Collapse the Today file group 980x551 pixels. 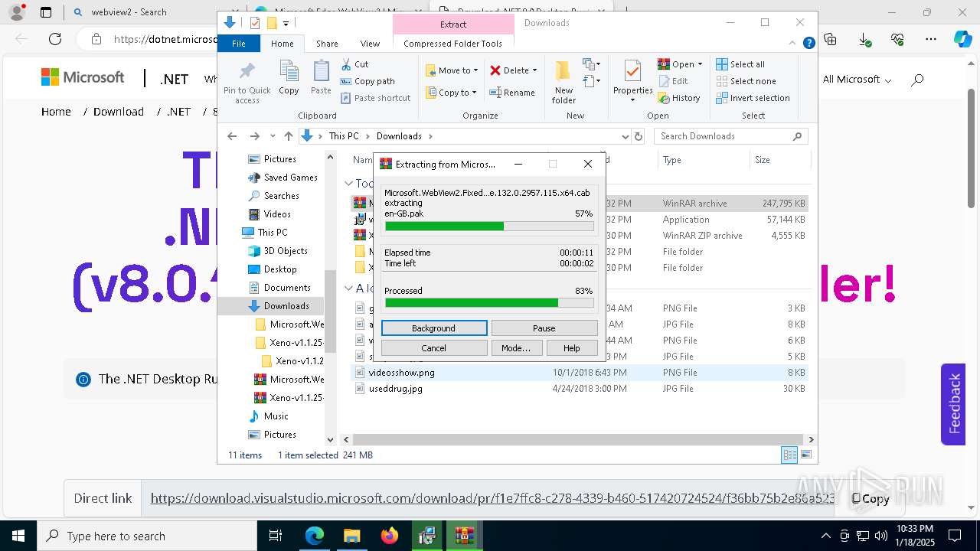coord(348,184)
